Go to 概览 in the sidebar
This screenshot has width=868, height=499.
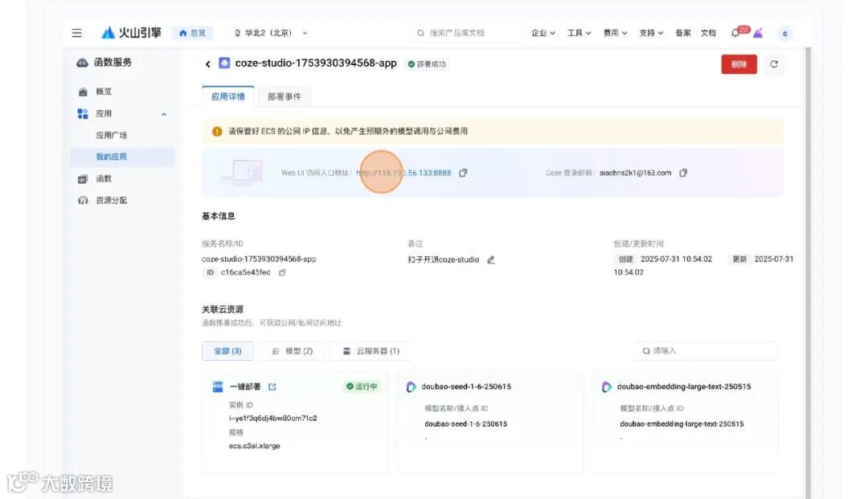click(104, 92)
